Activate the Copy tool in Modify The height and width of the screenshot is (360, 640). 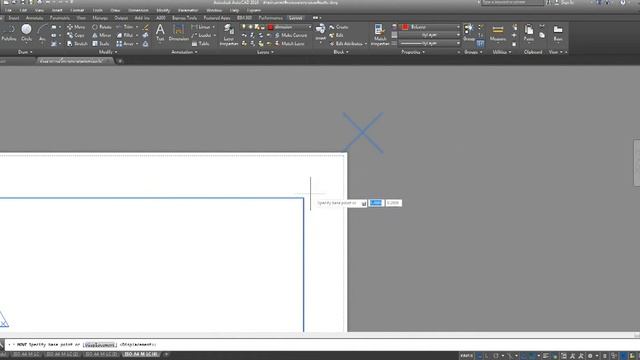(76, 35)
